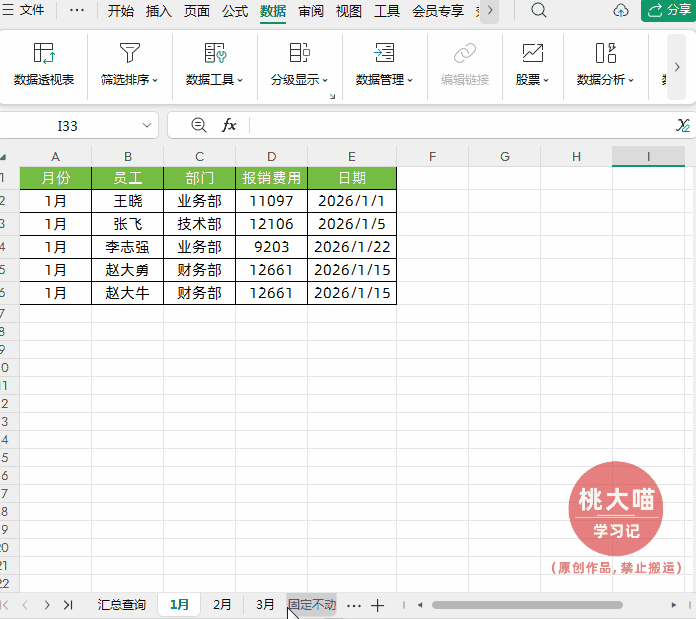Open the 数据分析 dropdown
Image resolution: width=696 pixels, height=619 pixels.
click(x=605, y=64)
